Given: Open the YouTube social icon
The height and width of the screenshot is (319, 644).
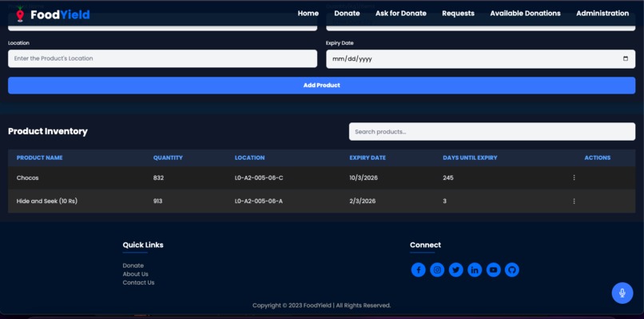Looking at the screenshot, I should pyautogui.click(x=493, y=270).
